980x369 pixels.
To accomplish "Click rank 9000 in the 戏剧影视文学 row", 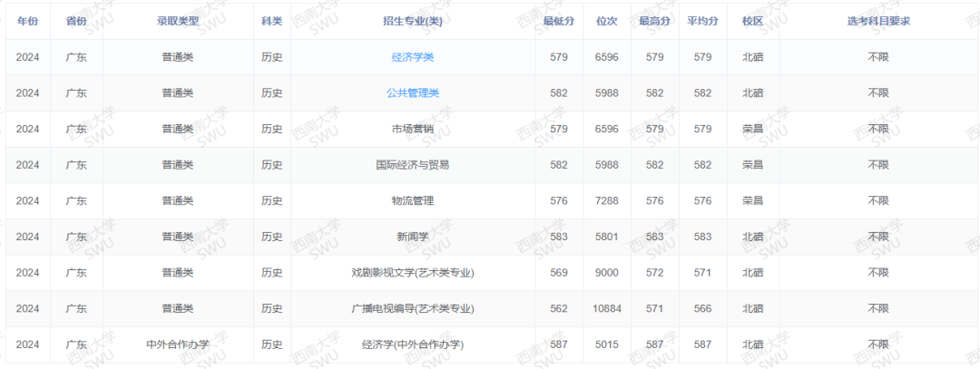I will 607,273.
